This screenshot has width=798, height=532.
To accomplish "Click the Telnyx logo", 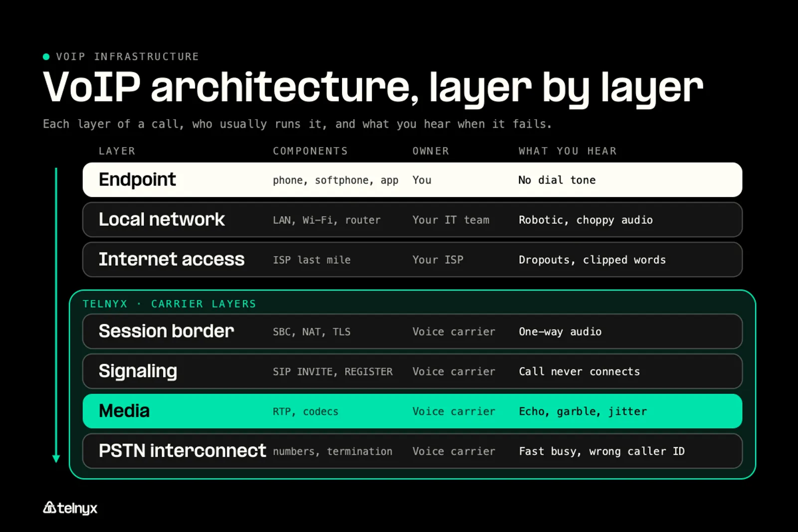I will 70,508.
